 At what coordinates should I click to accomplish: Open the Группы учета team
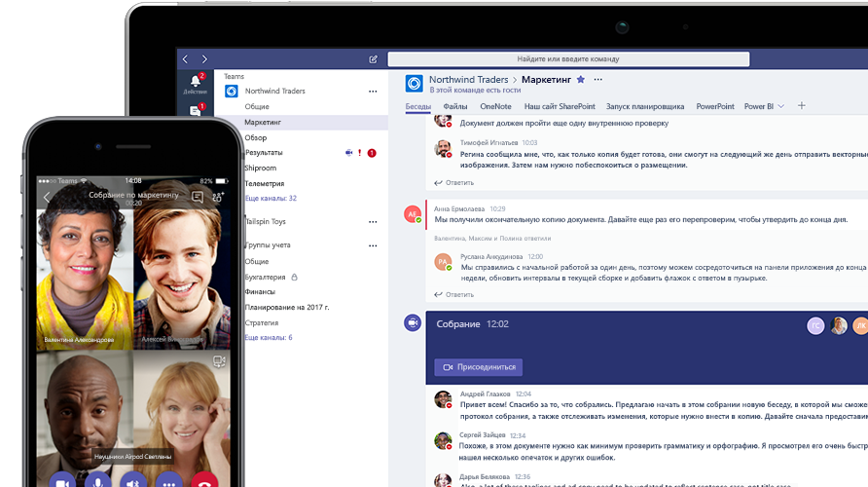click(268, 244)
